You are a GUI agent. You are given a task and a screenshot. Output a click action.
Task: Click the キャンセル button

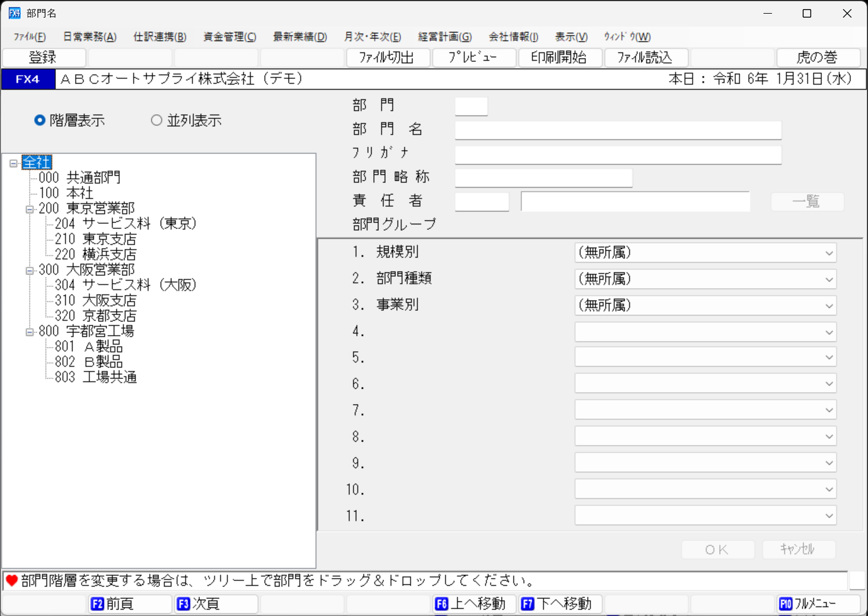(799, 549)
